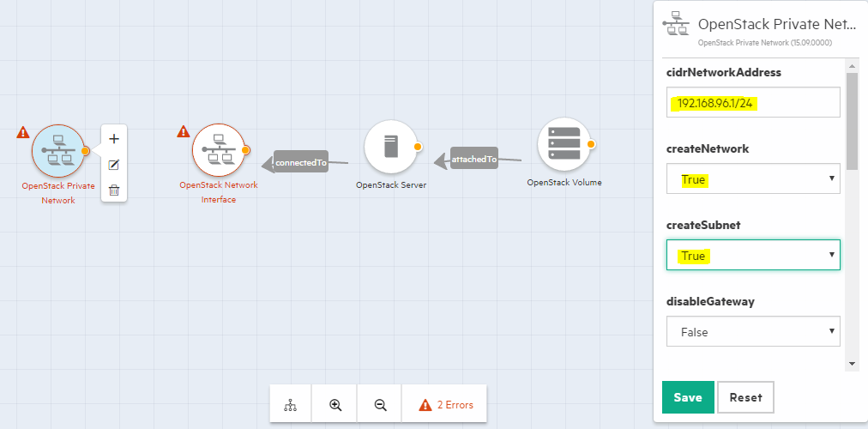This screenshot has width=868, height=429.
Task: Select the OpenStack Network Interface node
Action: coord(219,150)
